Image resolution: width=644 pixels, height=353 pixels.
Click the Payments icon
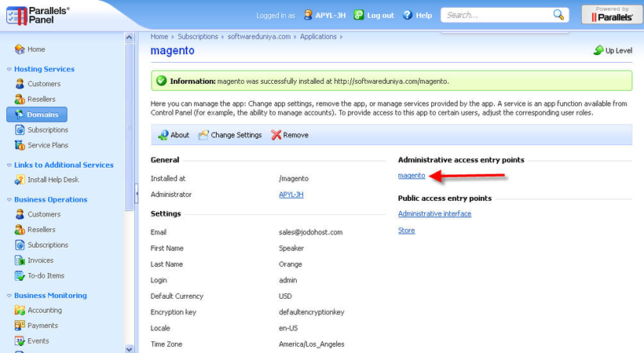(20, 326)
